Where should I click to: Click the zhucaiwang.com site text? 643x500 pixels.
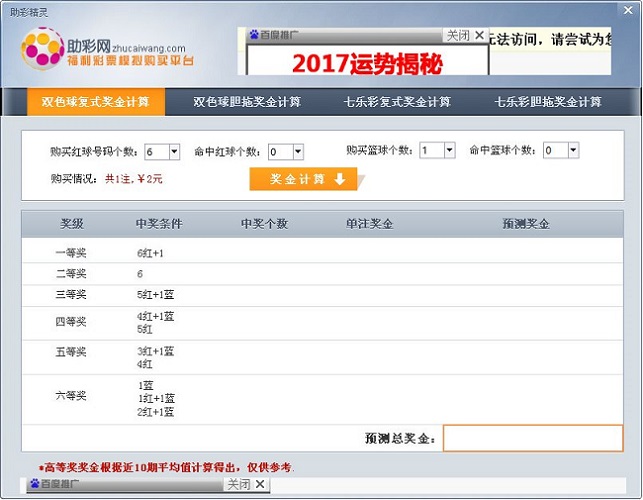[148, 48]
